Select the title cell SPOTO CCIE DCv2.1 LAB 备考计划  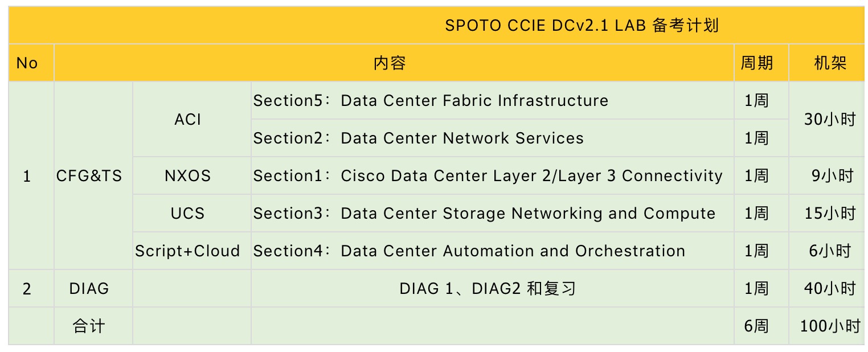click(437, 26)
